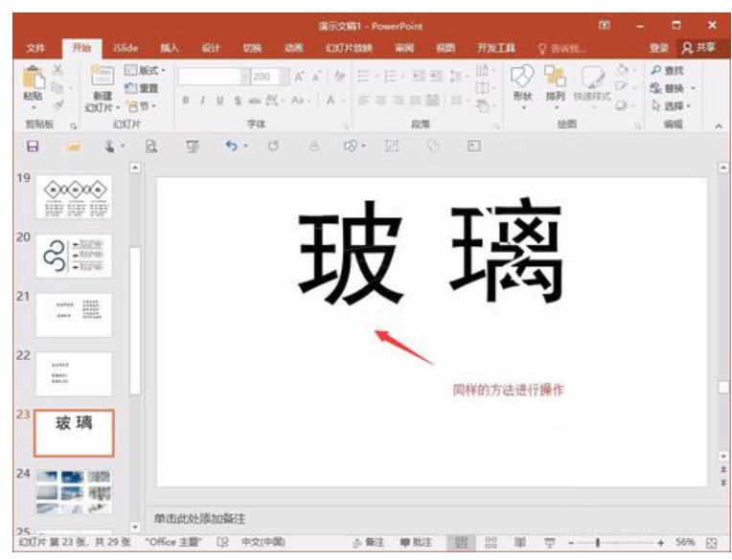Viewport: 732px width, 560px height.
Task: Toggle the Comments (批注) pane in status bar
Action: [418, 543]
